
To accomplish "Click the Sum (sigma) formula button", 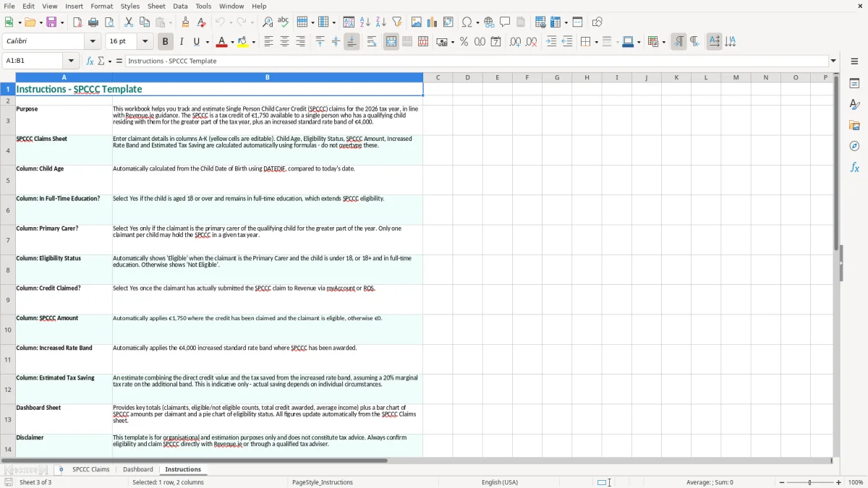I will tap(101, 61).
